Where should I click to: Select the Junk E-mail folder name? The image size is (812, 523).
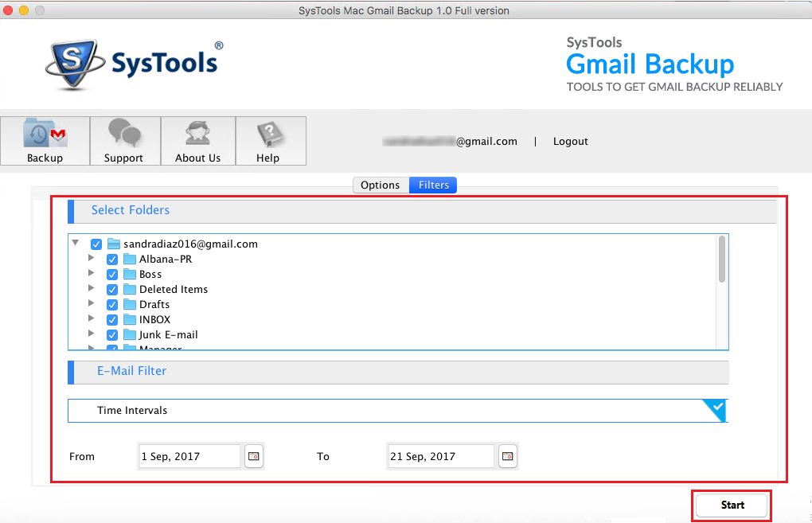pyautogui.click(x=168, y=334)
